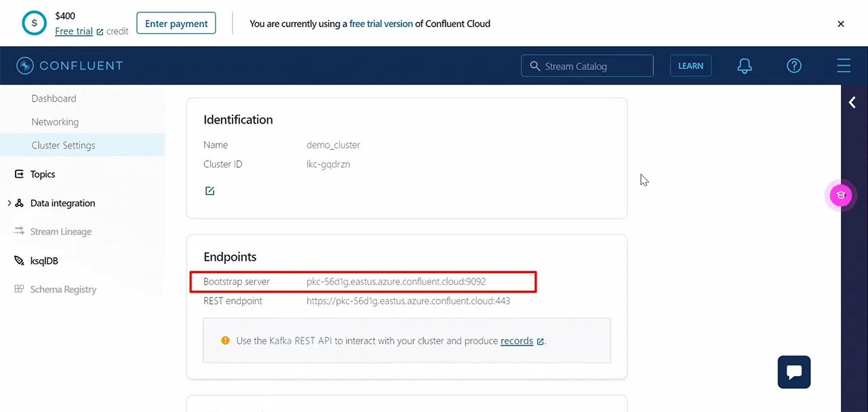Click the Schema Registry icon
Image resolution: width=868 pixels, height=412 pixels.
pos(19,289)
